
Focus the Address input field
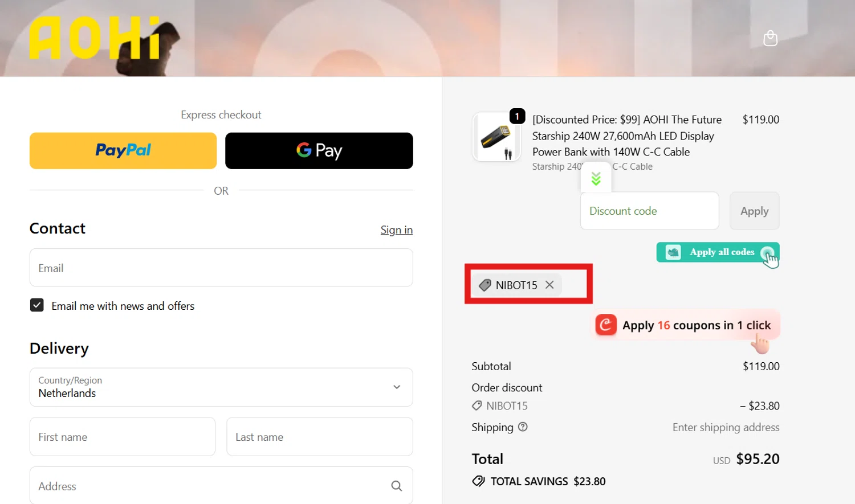pyautogui.click(x=221, y=486)
